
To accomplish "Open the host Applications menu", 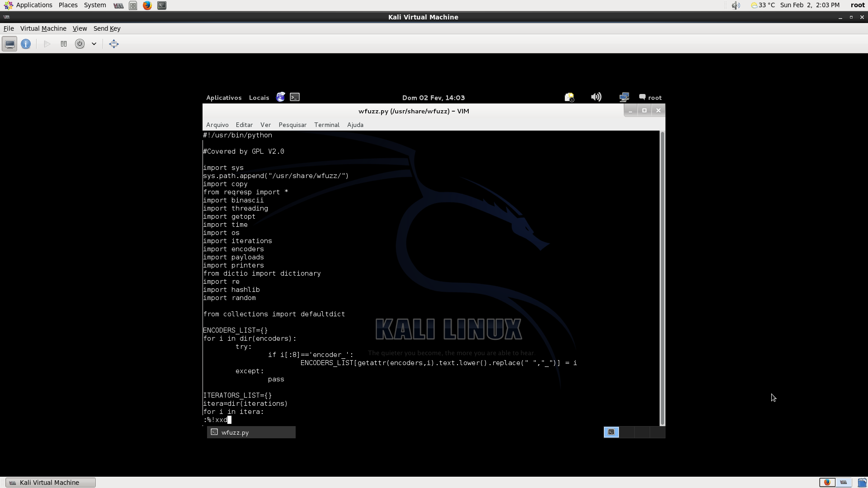I will [28, 5].
